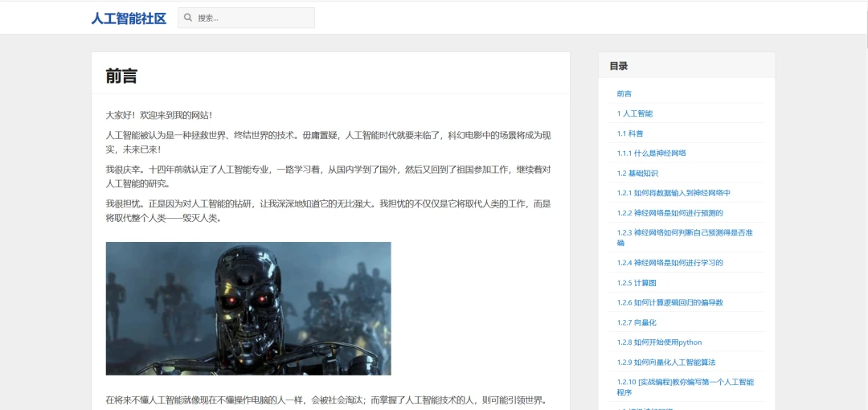Open 前言 in the table of contents
Screen dimensions: 868x410
click(x=624, y=94)
